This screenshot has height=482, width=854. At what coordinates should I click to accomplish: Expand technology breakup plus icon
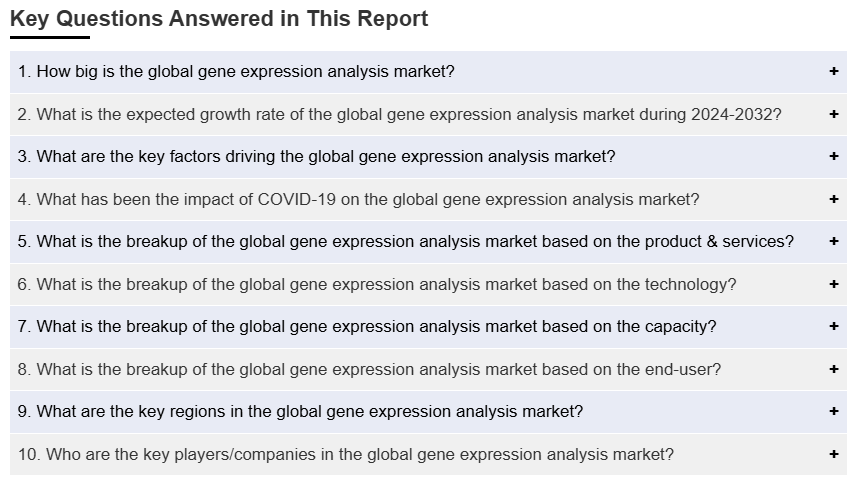pyautogui.click(x=833, y=284)
